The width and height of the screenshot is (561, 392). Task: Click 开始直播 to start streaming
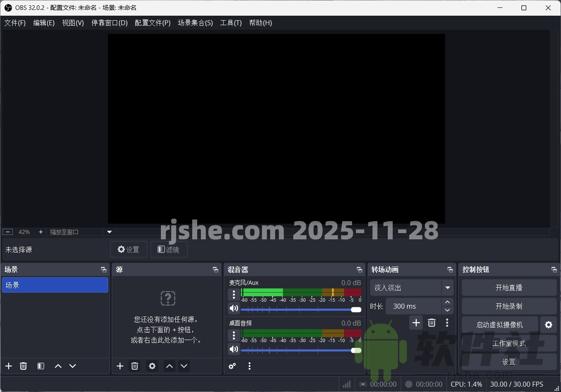509,287
